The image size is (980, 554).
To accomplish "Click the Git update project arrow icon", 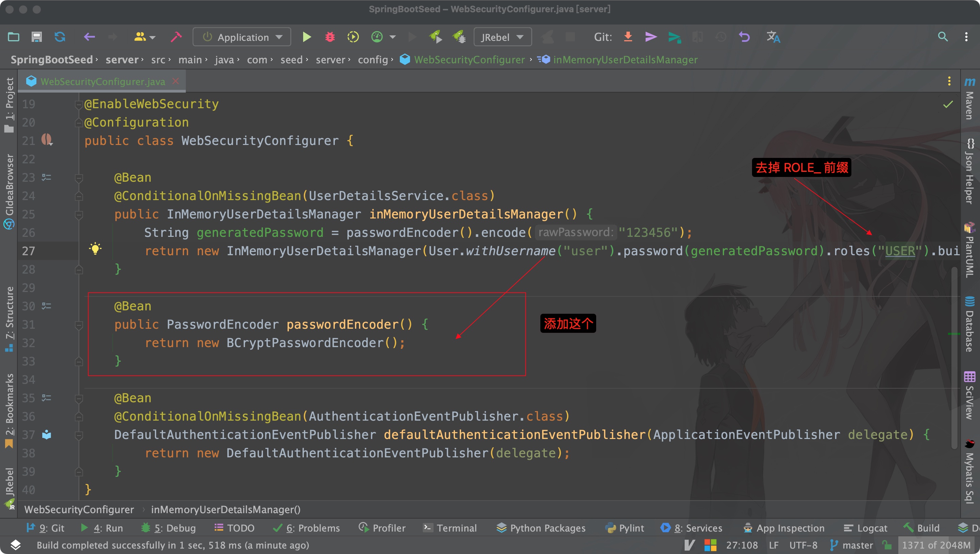I will tap(628, 37).
